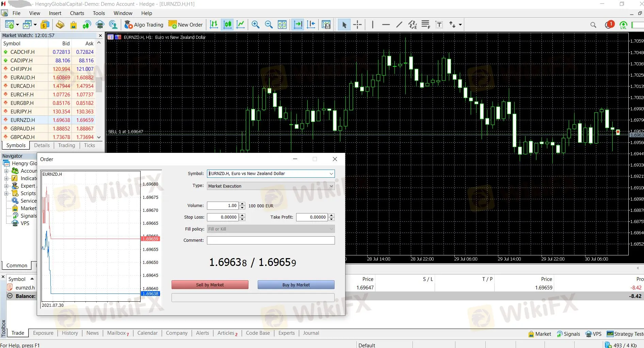The width and height of the screenshot is (644, 348).
Task: Expand the Accounts tree node
Action: pos(6,171)
